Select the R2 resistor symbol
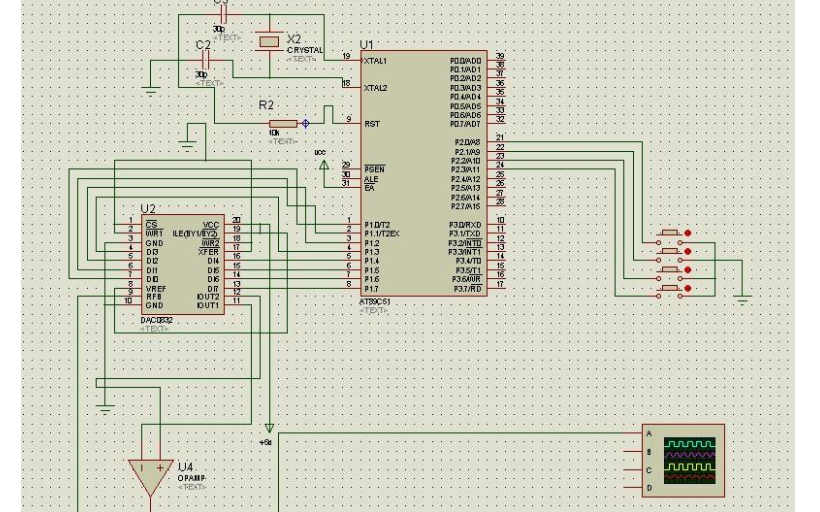The image size is (820, 512). 283,123
